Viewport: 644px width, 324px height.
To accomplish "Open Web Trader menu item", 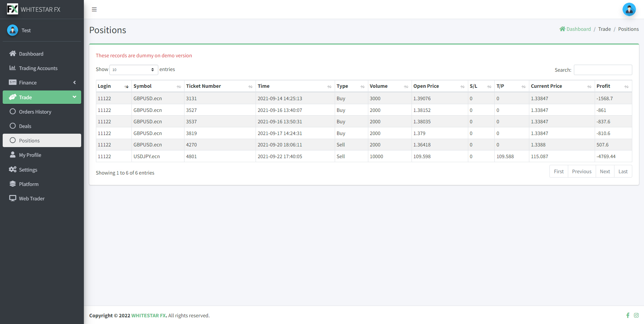I will pos(42,198).
